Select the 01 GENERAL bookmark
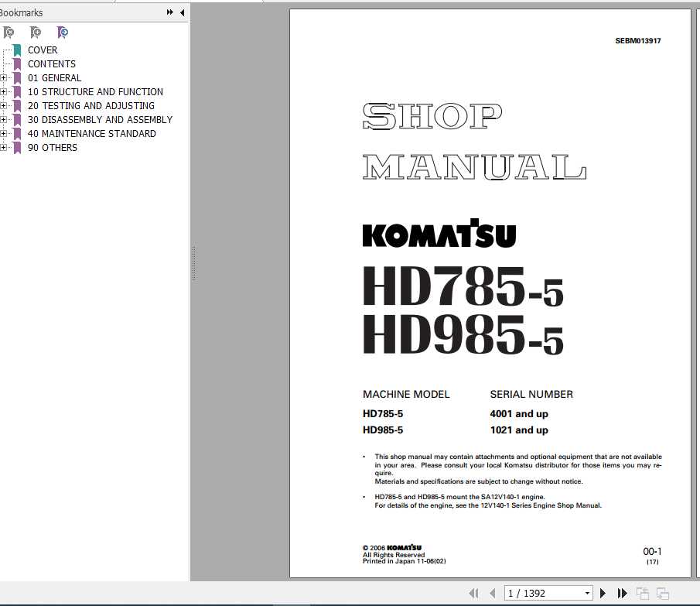This screenshot has width=700, height=606. pos(54,77)
